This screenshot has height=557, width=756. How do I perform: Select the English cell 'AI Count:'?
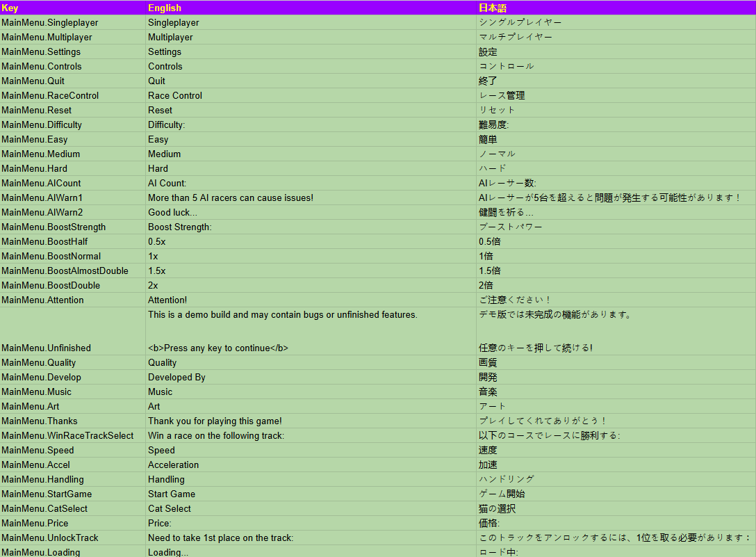pyautogui.click(x=311, y=184)
